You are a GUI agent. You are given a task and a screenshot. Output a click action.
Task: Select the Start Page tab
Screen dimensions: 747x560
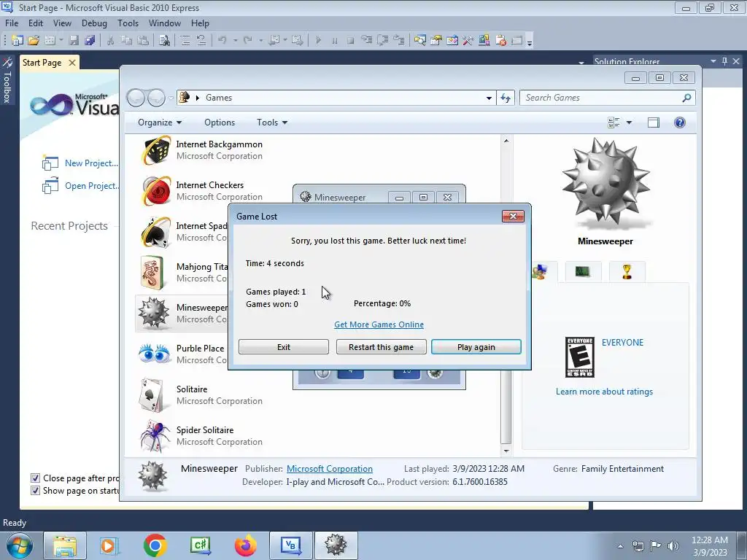click(x=42, y=63)
